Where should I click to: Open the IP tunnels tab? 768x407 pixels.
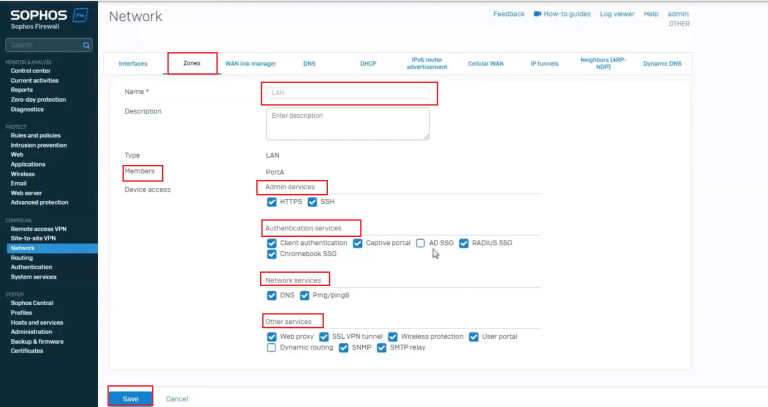coord(544,64)
